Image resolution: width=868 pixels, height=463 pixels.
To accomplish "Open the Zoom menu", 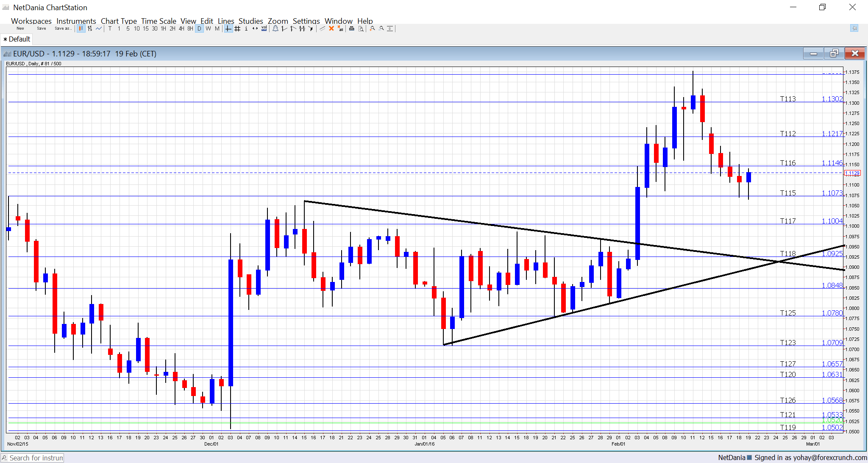I will tap(278, 21).
